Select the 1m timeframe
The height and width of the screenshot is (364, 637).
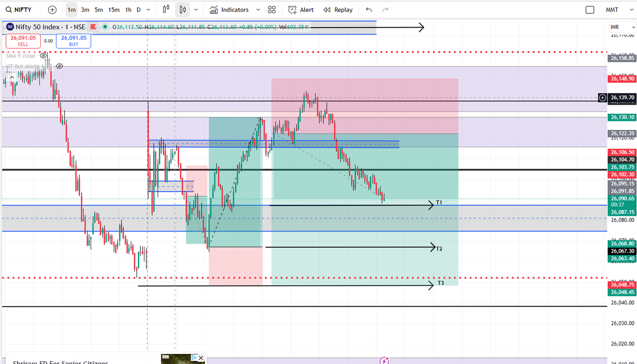pos(72,10)
